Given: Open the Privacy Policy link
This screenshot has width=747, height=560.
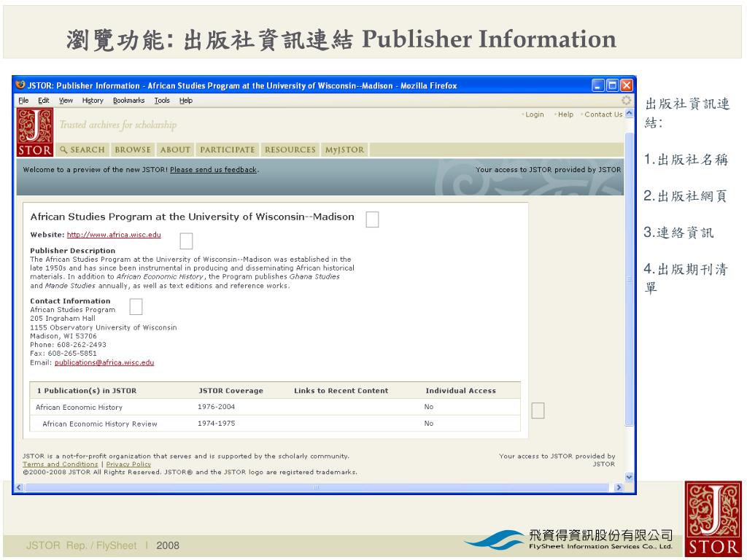Looking at the screenshot, I should (128, 464).
